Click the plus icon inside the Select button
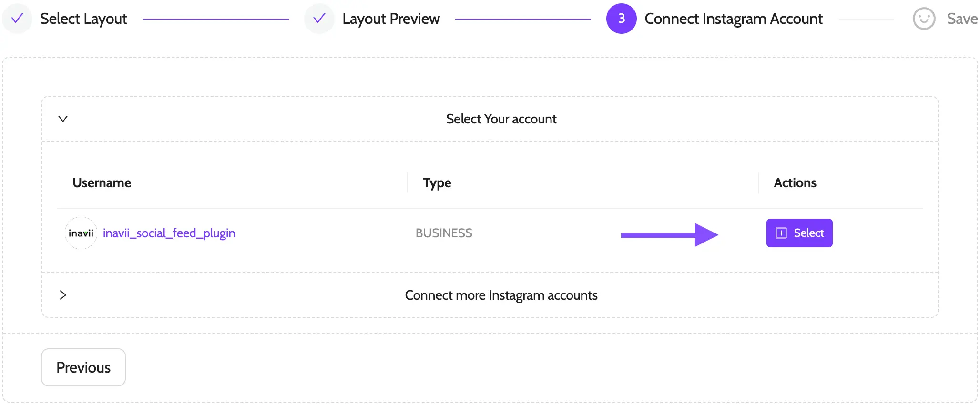Viewport: 980px width, 405px height. point(781,233)
